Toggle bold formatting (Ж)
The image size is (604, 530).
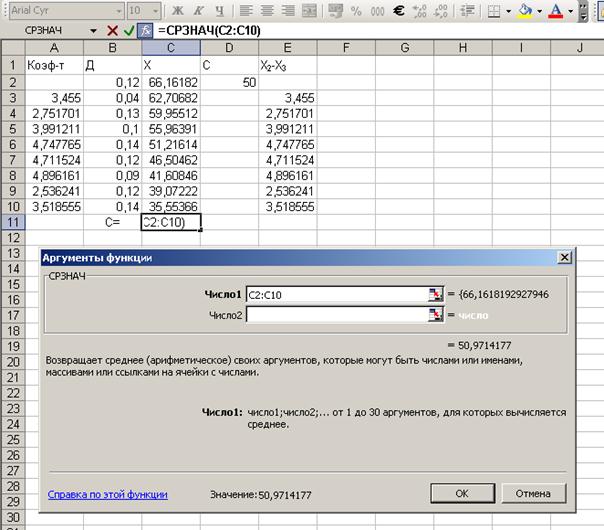tap(178, 10)
